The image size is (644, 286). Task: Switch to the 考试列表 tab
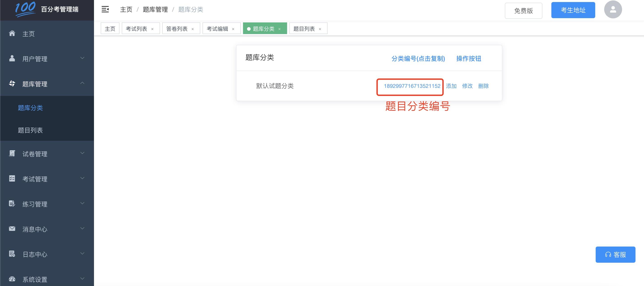point(136,29)
